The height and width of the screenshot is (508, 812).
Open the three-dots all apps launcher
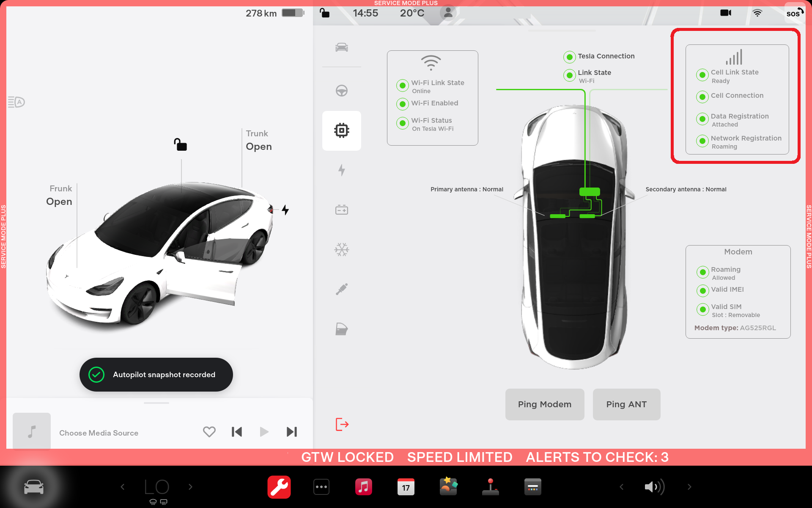click(x=321, y=487)
